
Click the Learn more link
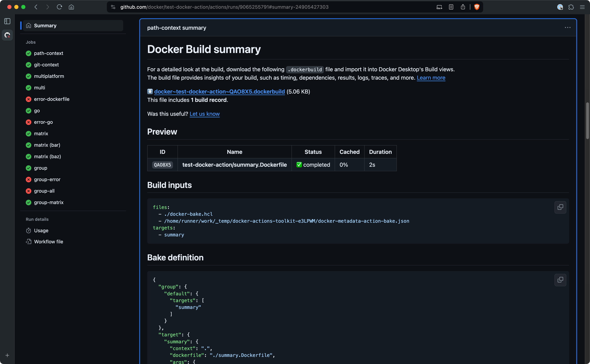click(431, 78)
